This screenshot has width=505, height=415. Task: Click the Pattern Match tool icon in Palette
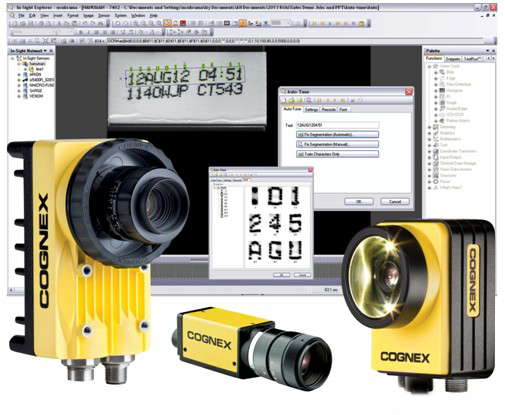(442, 121)
